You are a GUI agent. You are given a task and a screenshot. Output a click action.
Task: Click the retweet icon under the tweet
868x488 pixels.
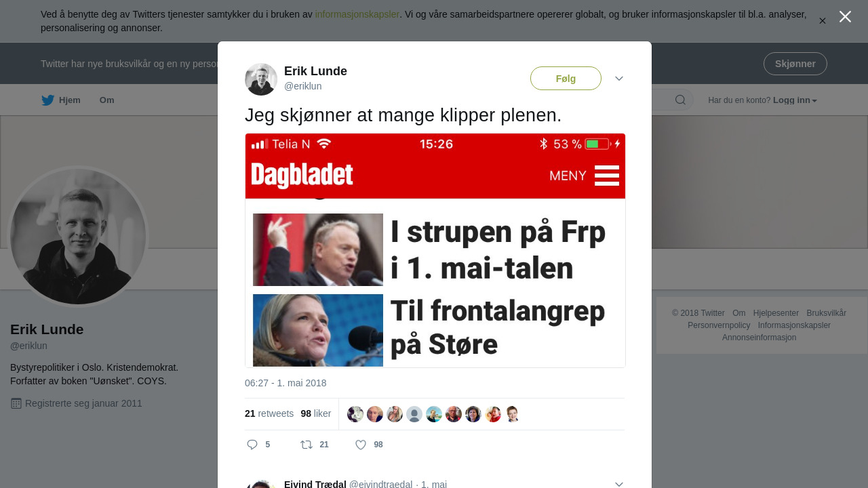pyautogui.click(x=307, y=445)
